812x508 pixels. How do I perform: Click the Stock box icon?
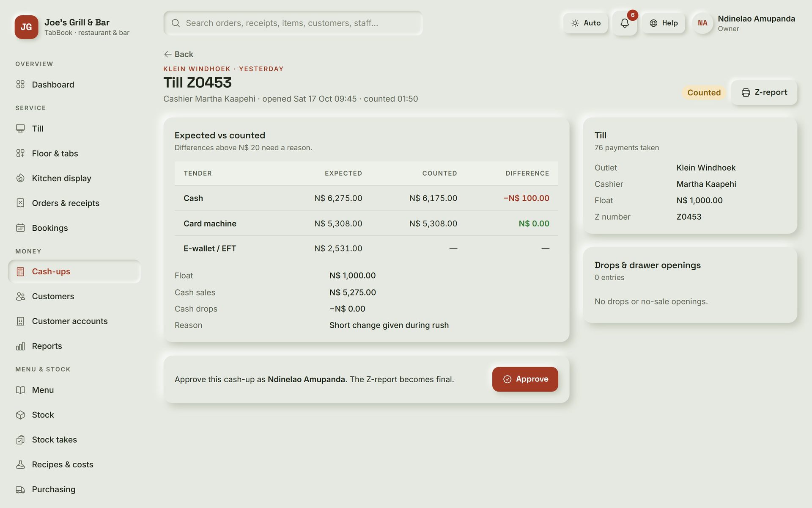[20, 415]
